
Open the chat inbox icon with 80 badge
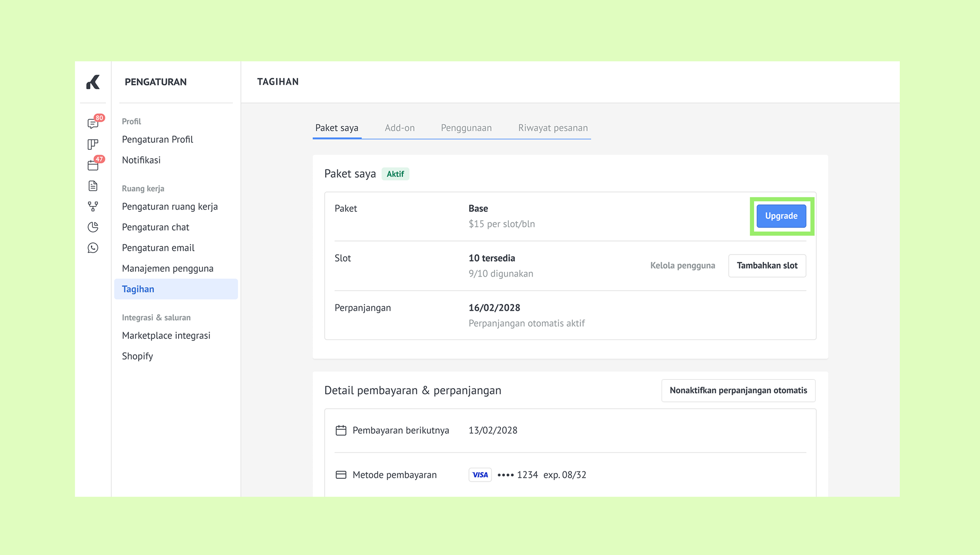point(93,124)
